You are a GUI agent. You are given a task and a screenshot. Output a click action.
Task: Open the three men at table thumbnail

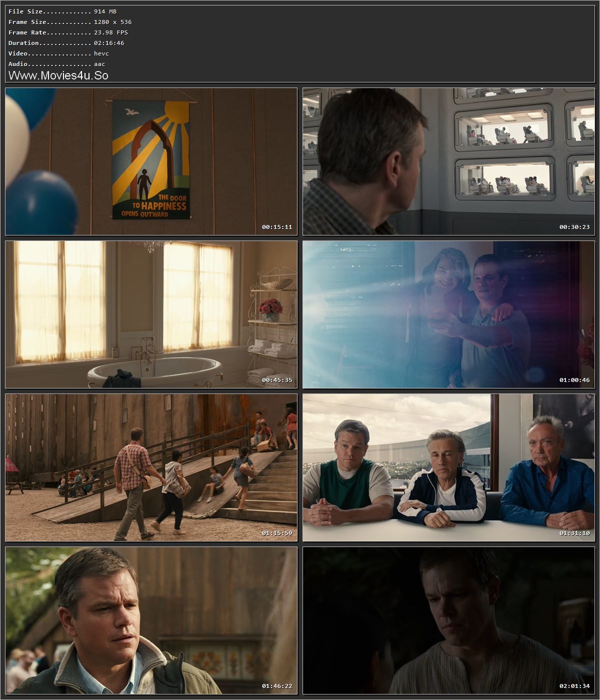(448, 467)
